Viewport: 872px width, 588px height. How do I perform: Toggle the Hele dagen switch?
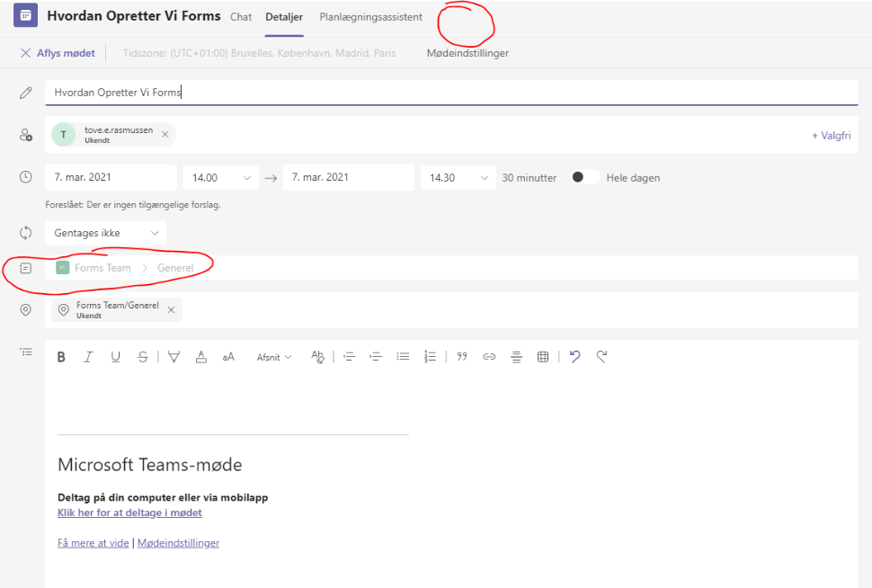585,177
